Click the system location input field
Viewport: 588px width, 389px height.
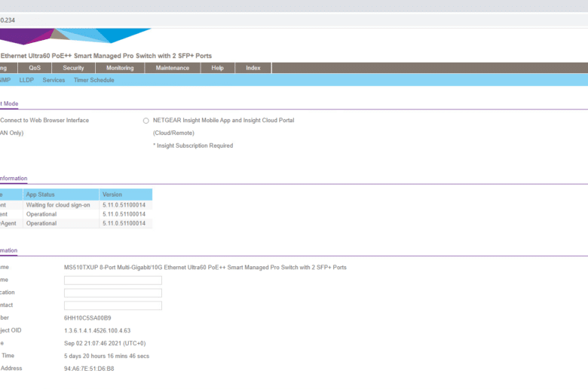pos(113,293)
